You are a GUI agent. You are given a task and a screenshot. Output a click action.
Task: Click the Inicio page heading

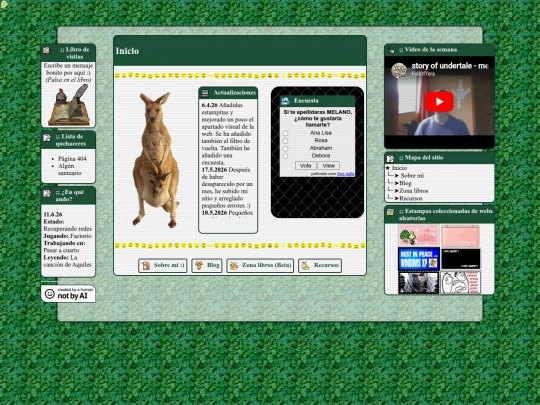tap(127, 51)
